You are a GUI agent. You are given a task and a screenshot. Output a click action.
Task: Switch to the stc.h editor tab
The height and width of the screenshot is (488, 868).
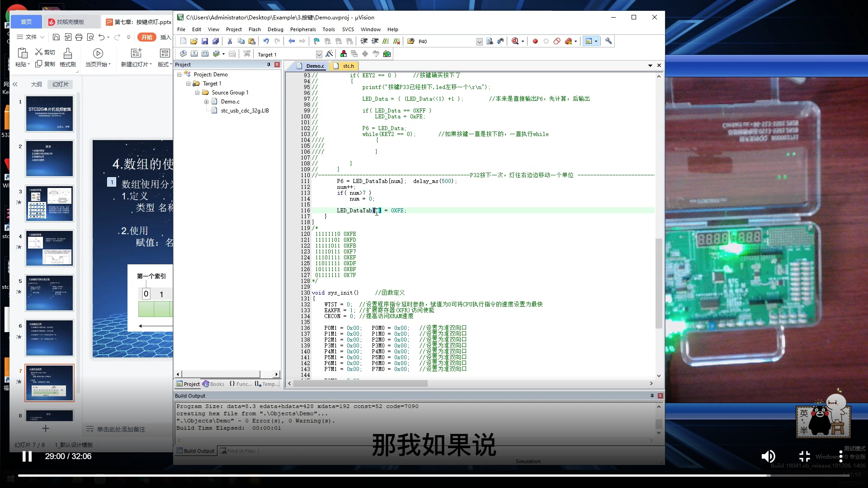pyautogui.click(x=344, y=66)
